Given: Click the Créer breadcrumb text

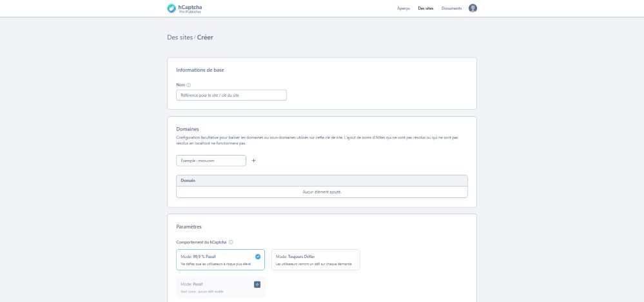Looking at the screenshot, I should click(x=205, y=37).
